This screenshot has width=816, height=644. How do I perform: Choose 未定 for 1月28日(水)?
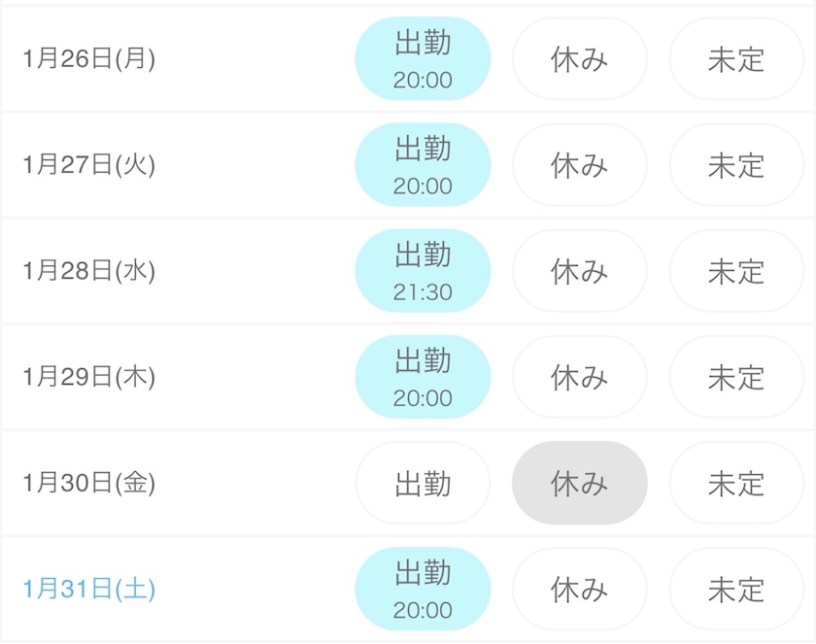coord(736,270)
